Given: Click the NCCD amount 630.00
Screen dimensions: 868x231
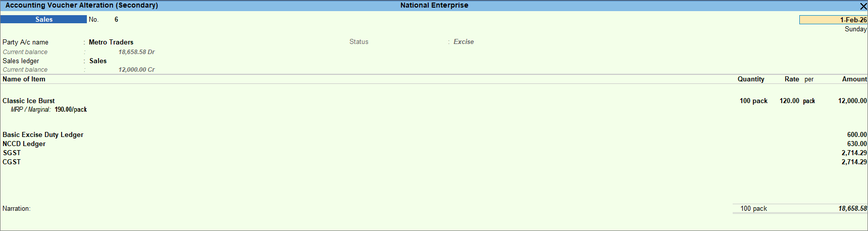Looking at the screenshot, I should pyautogui.click(x=856, y=144).
